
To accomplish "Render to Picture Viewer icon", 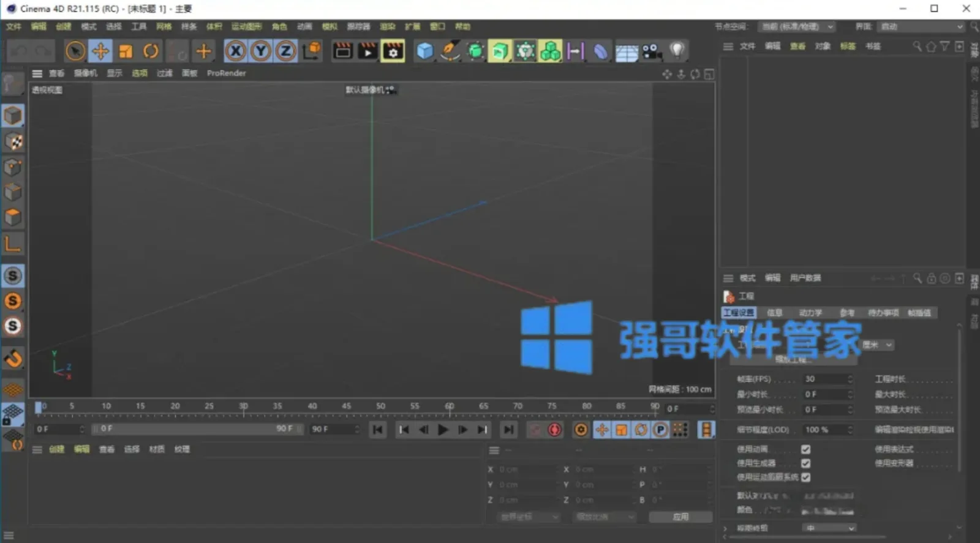I will (368, 51).
